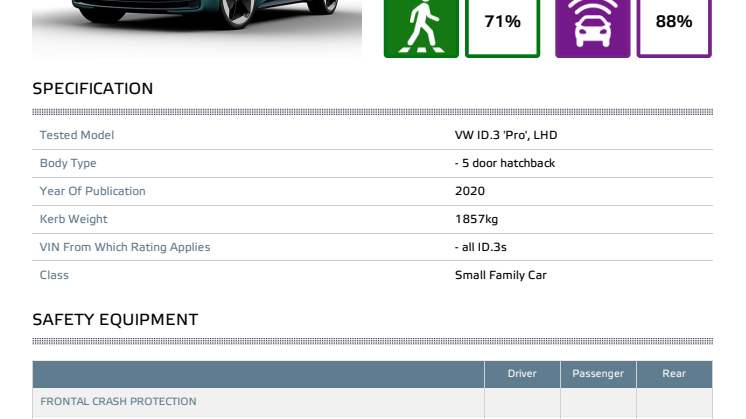746x419 pixels.
Task: Click the 88% Safety Assist score box
Action: (x=674, y=29)
